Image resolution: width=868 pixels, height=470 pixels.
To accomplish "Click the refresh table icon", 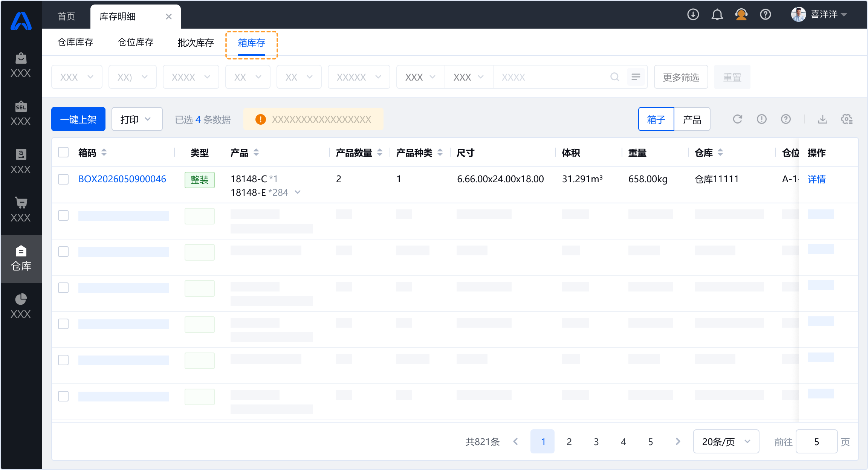I will [x=737, y=119].
